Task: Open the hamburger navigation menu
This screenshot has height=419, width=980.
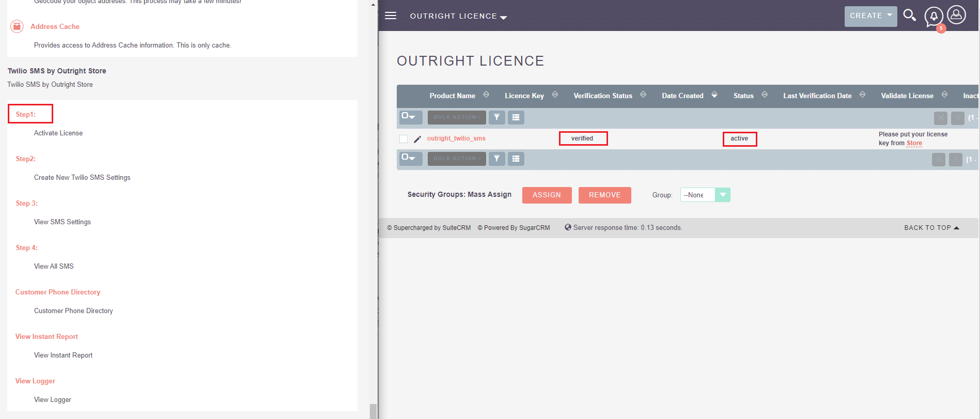Action: click(x=391, y=15)
